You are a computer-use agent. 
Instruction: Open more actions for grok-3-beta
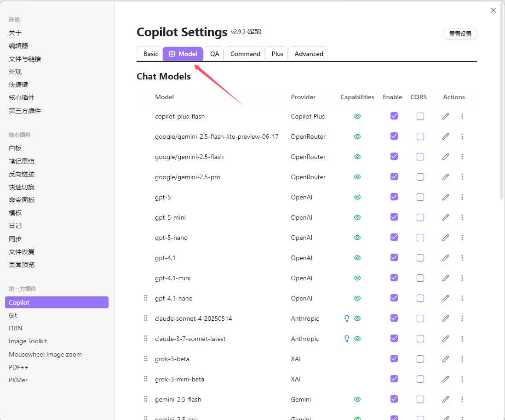point(462,359)
